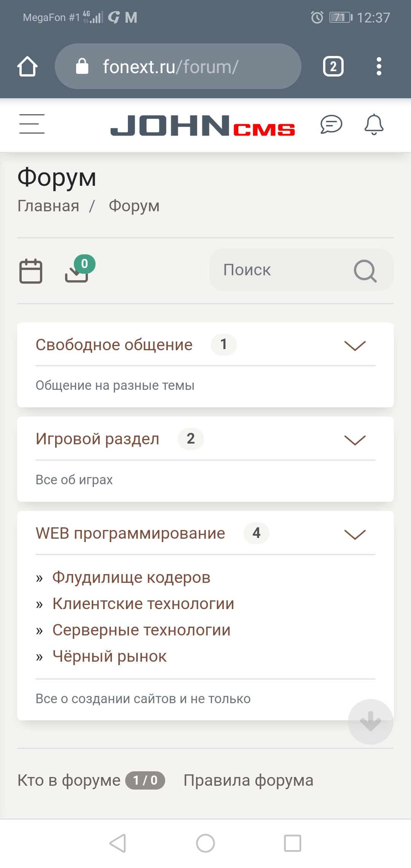Tap the magnifier search icon
The height and width of the screenshot is (868, 411).
coord(365,271)
